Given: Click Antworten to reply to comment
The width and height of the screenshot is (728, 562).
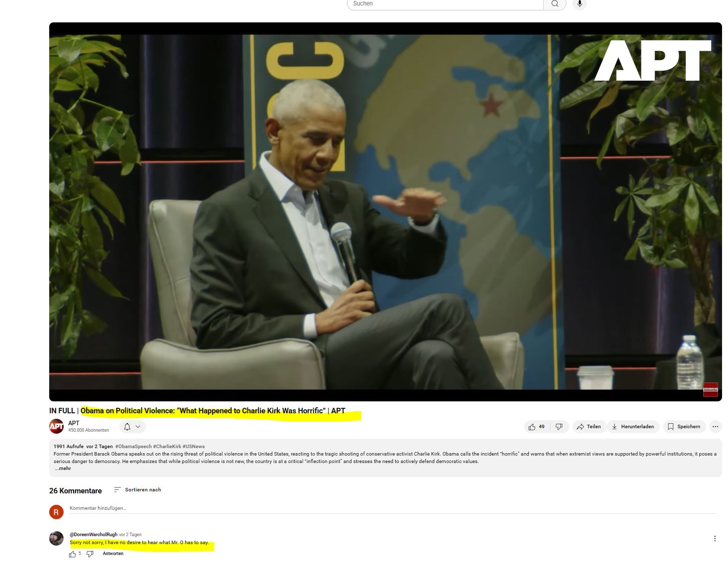Looking at the screenshot, I should (113, 554).
